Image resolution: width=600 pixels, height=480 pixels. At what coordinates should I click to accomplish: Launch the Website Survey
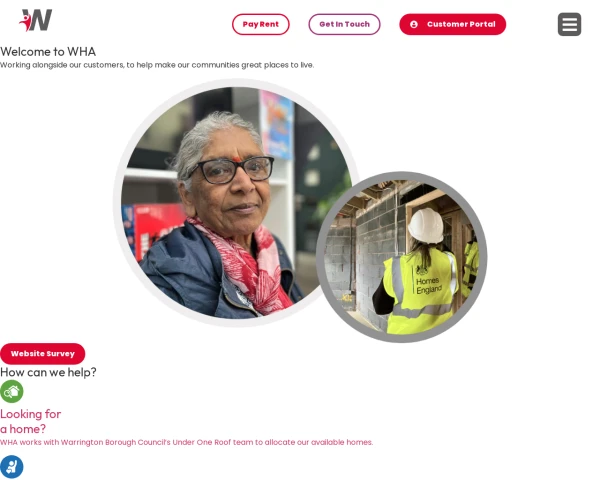(x=42, y=354)
